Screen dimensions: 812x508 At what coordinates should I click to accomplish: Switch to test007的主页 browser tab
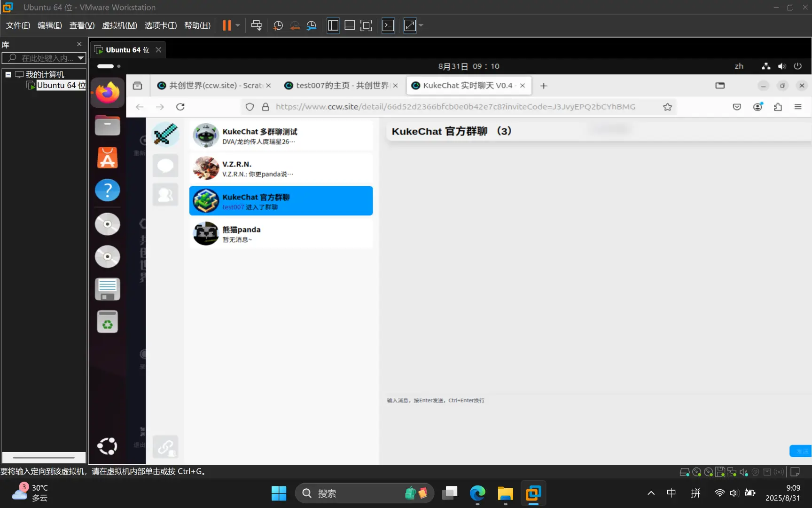[341, 86]
